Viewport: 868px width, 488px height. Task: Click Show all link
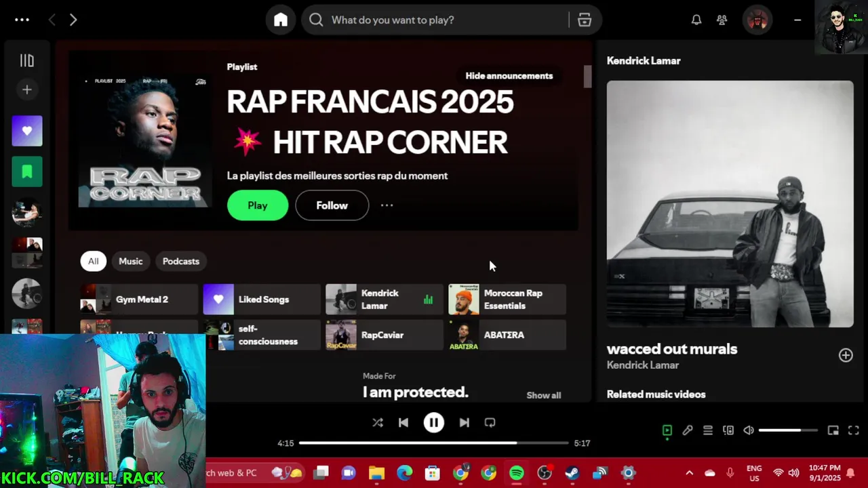tap(544, 395)
